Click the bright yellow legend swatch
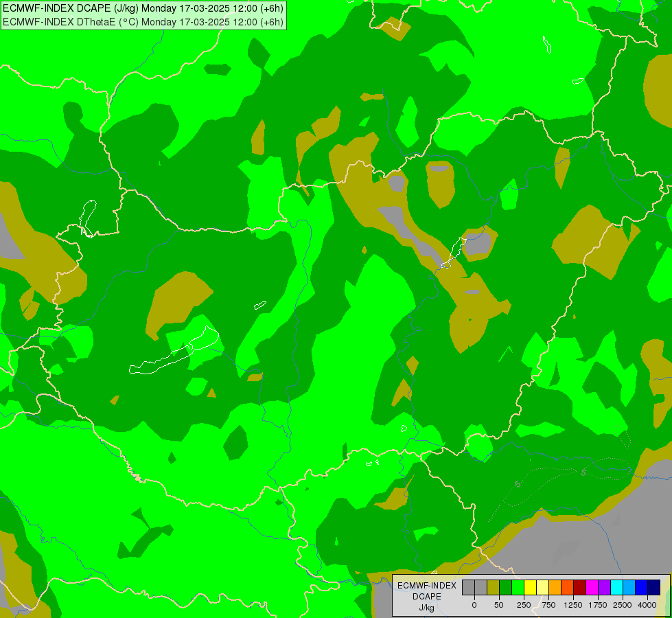 tap(530, 587)
